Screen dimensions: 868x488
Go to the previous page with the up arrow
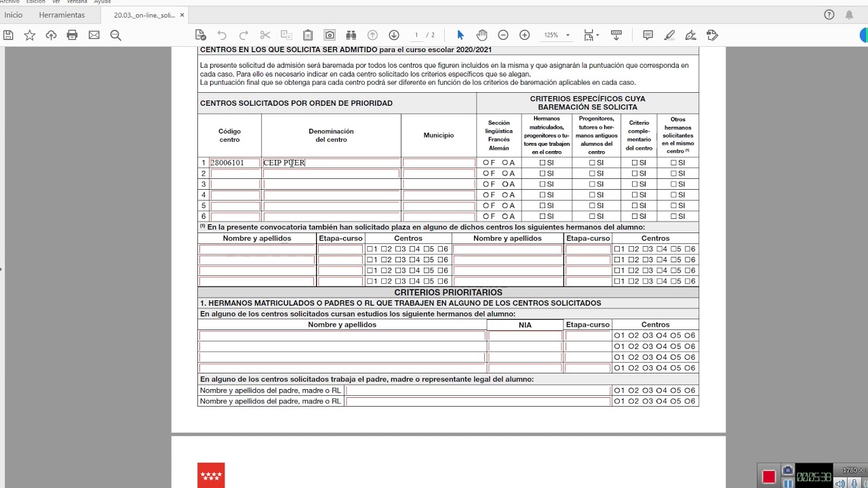[x=372, y=35]
